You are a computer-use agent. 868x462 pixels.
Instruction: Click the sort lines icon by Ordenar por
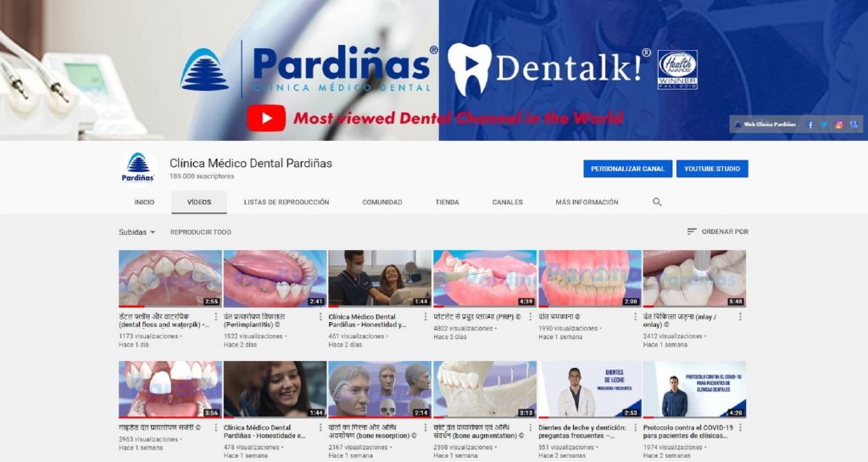point(692,231)
